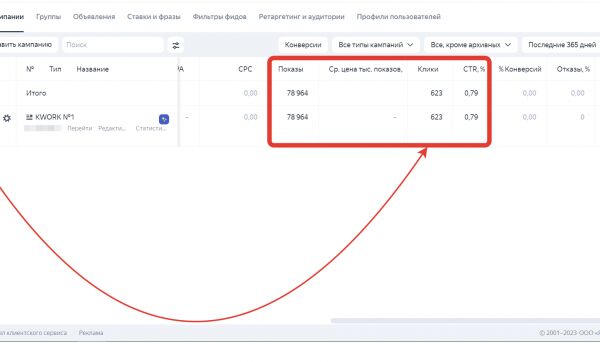Sort by Ср. цена тыс. показов column

(365, 69)
